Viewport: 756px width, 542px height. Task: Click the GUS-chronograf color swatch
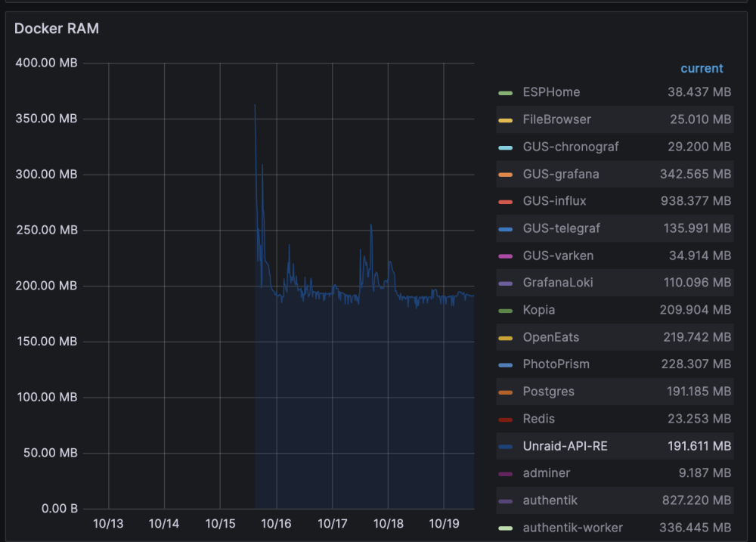(x=505, y=147)
